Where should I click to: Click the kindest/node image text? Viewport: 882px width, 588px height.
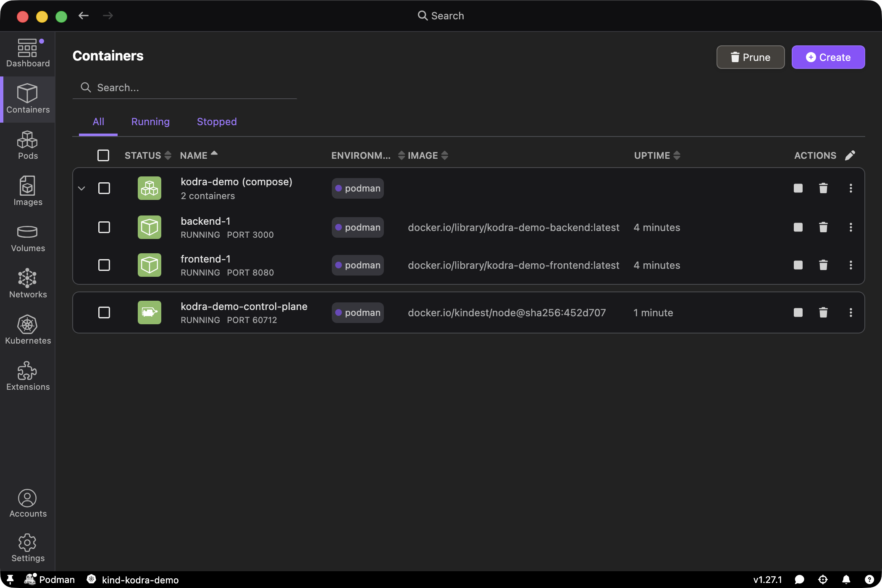pos(507,312)
